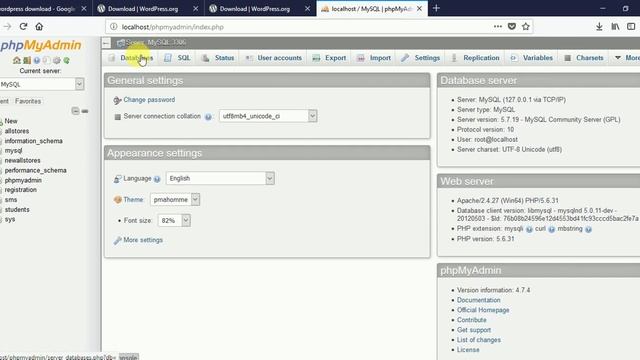Open Server connection collation dropdown
Image resolution: width=640 pixels, height=360 pixels.
268,116
